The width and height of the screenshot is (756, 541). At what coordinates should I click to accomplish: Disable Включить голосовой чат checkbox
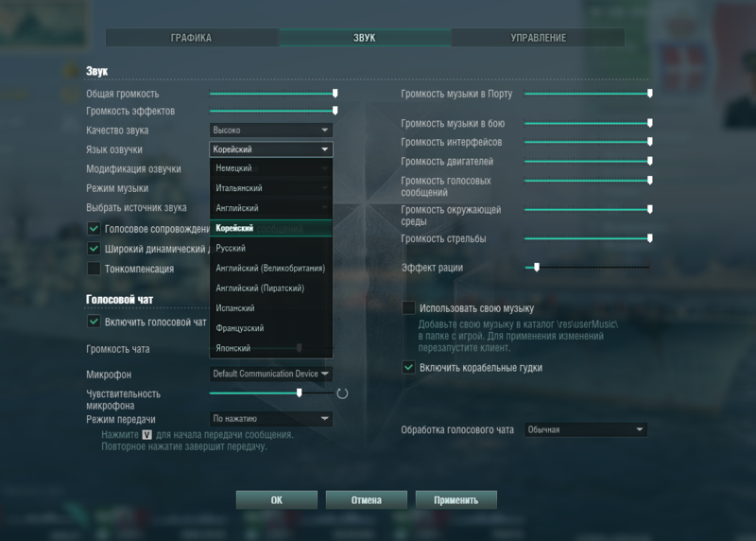[94, 322]
